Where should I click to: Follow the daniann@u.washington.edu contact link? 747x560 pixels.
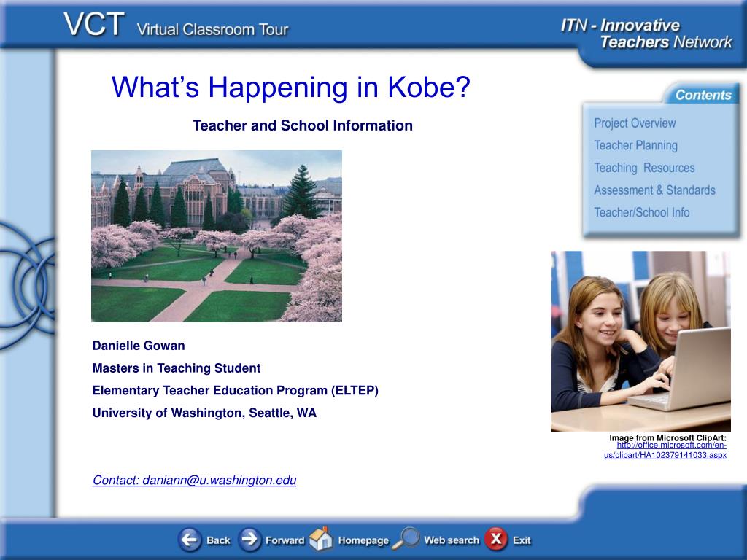pos(194,480)
